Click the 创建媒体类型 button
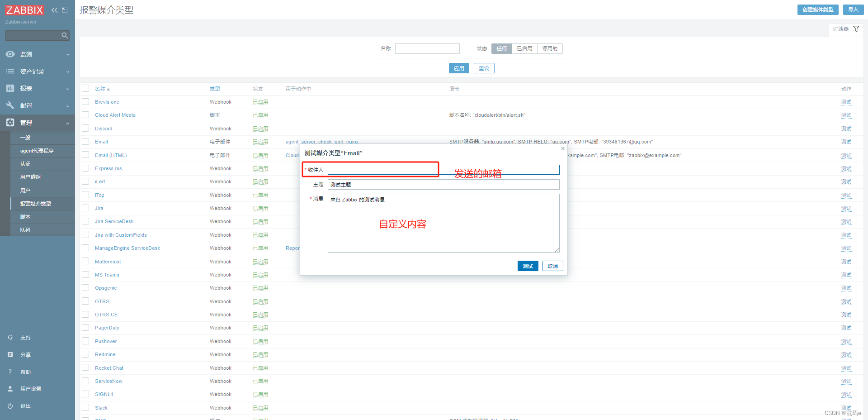The image size is (868, 420). (818, 10)
